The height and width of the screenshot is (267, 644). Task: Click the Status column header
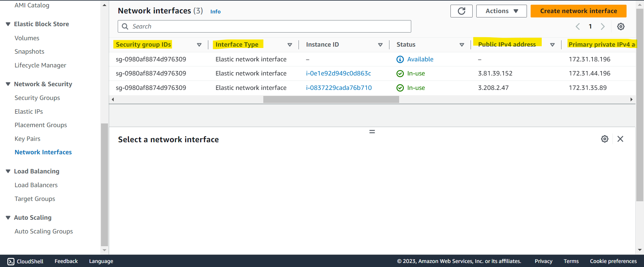(406, 45)
